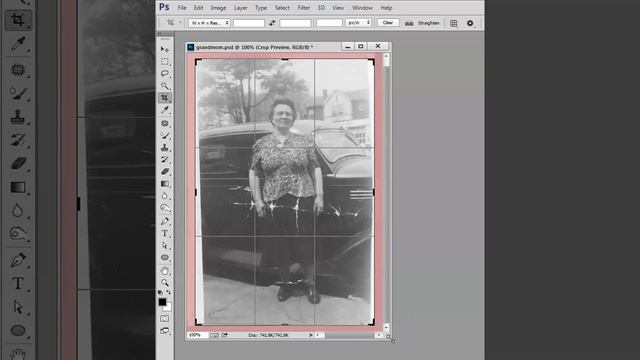Switch foreground and background colors

tap(168, 293)
